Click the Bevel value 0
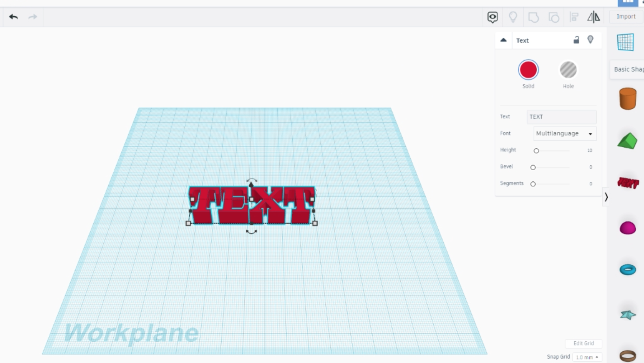The image size is (644, 363). [x=591, y=167]
